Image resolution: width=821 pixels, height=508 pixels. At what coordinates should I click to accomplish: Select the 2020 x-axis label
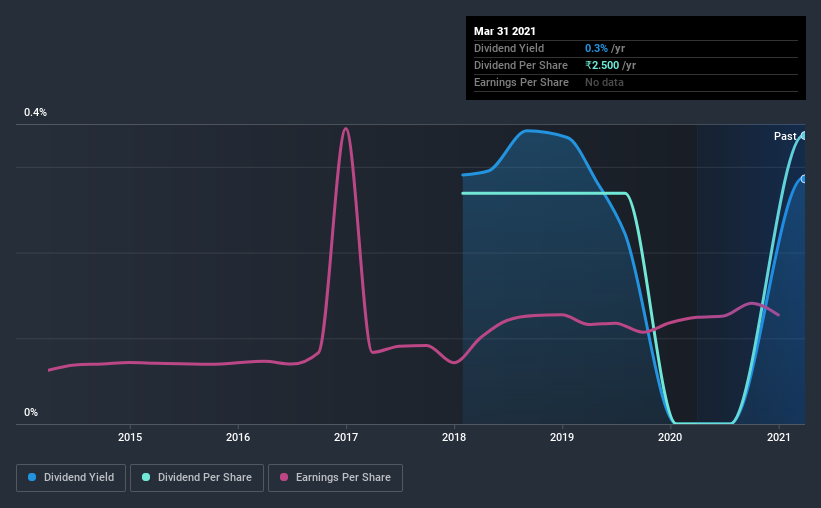tap(670, 437)
